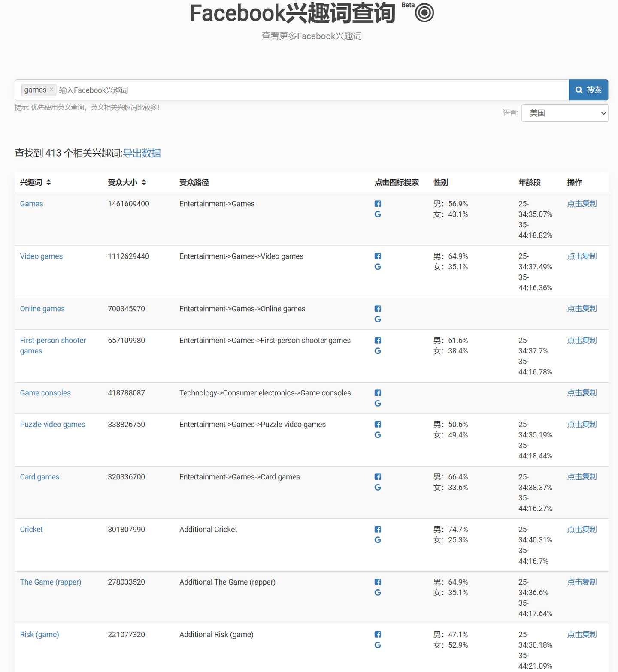This screenshot has height=672, width=618.
Task: Click Facebook icon in Cricket row
Action: (x=378, y=530)
